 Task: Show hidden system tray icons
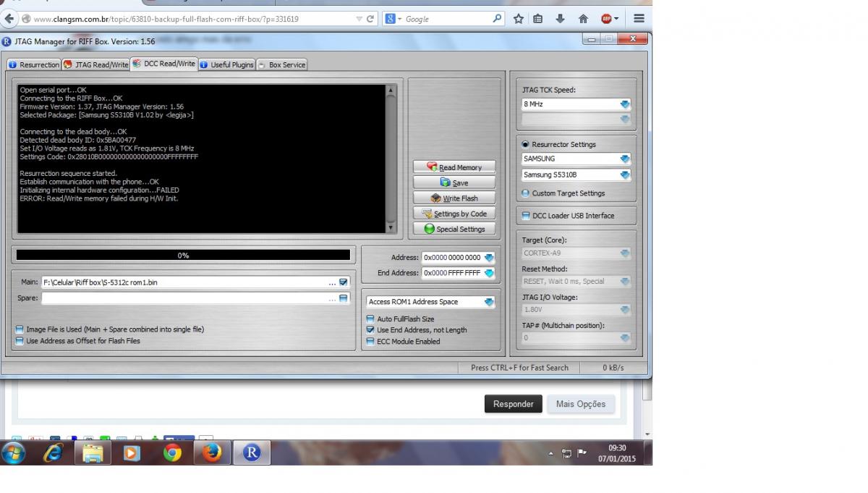[x=550, y=454]
